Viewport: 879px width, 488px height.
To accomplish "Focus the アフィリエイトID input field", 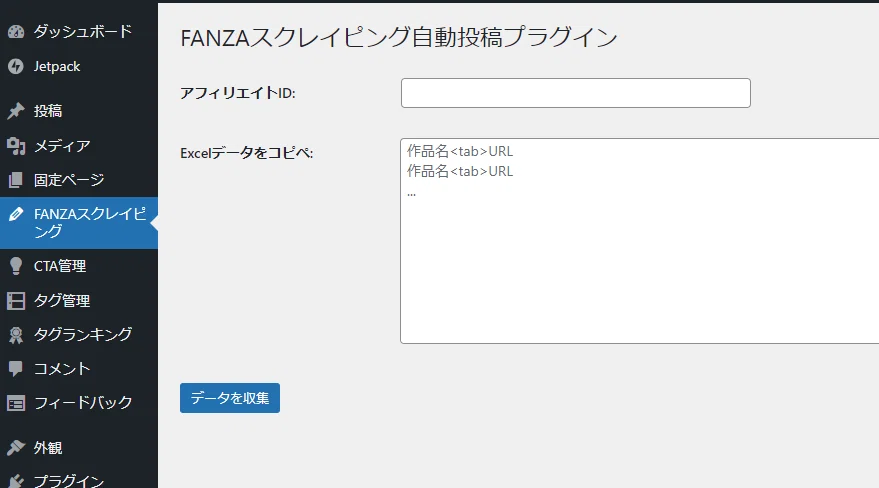I will point(576,93).
